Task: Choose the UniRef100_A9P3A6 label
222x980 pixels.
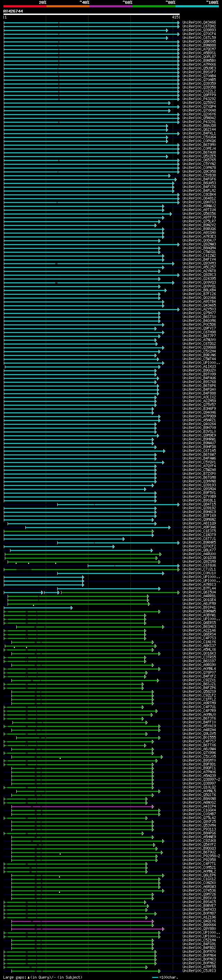Action: click(x=199, y=527)
